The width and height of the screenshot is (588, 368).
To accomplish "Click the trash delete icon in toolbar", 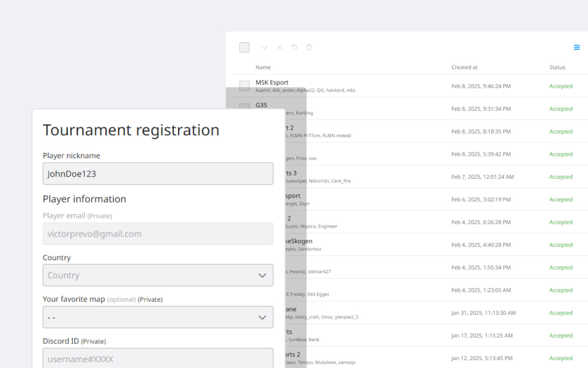I will (309, 47).
